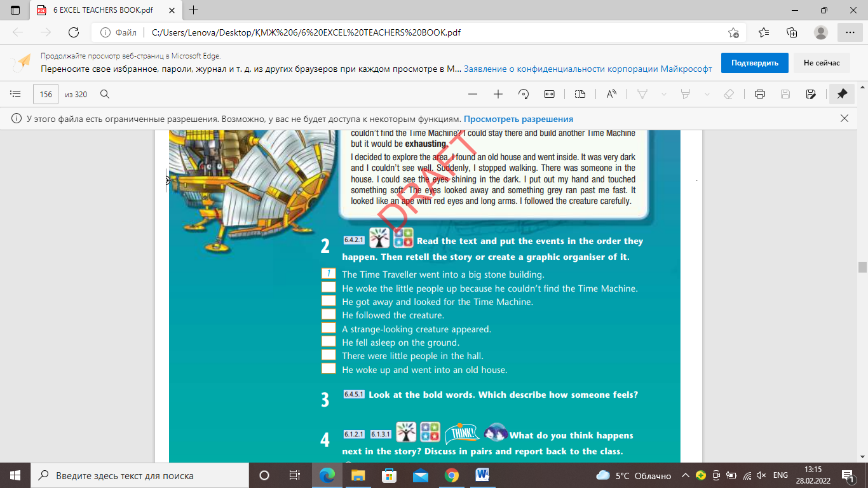Click 'A strange-looking creature appeared.'

(x=416, y=329)
